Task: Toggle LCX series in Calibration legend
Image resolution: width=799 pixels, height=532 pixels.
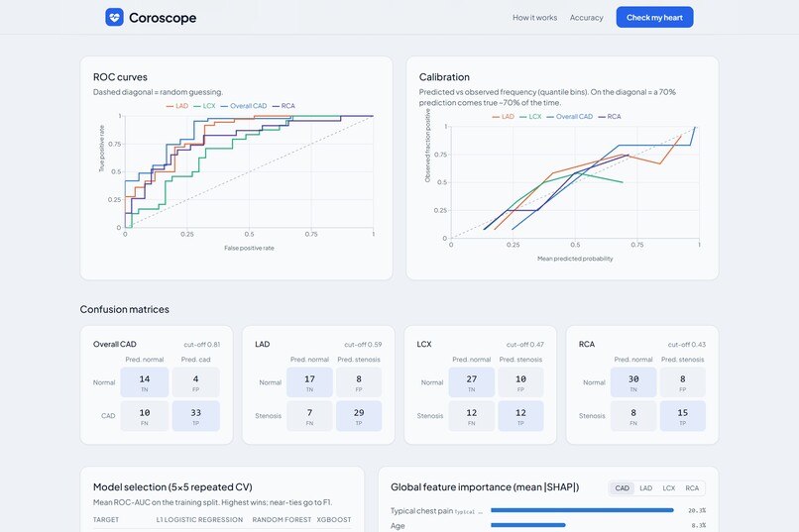Action: tap(531, 117)
